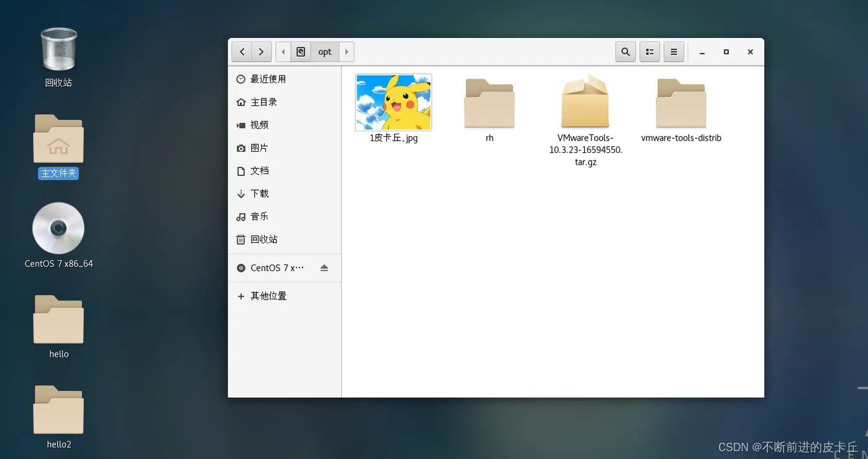The image size is (868, 459).
Task: Open Documents (文档) in the sidebar
Action: [x=285, y=171]
